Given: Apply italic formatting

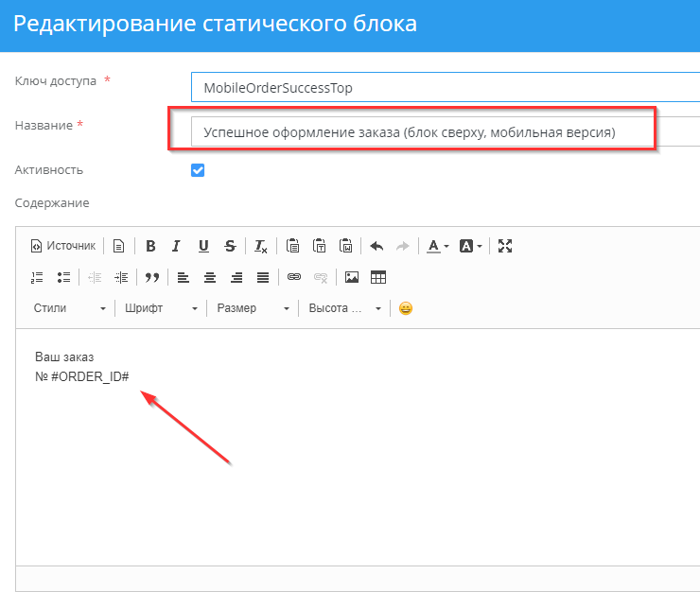Looking at the screenshot, I should coord(176,246).
